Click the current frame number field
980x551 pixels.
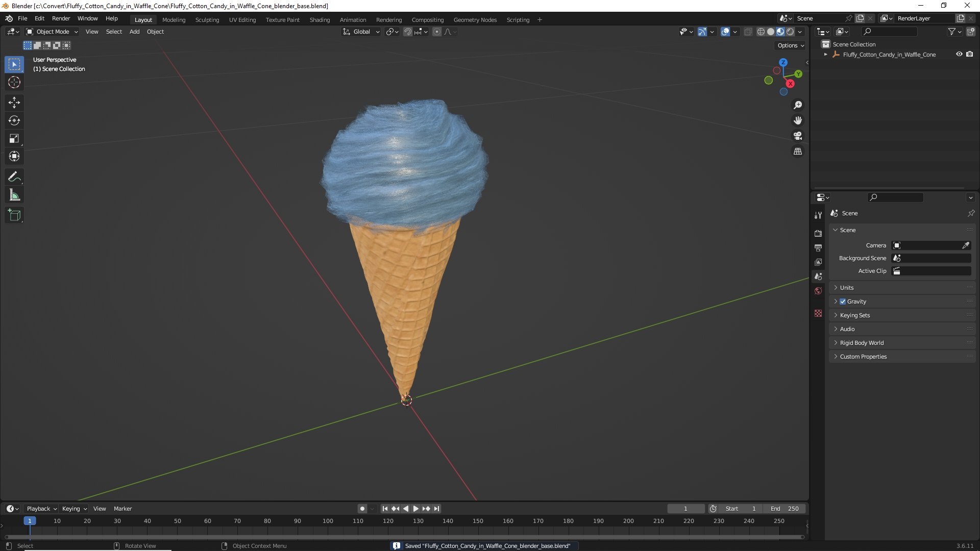click(685, 509)
